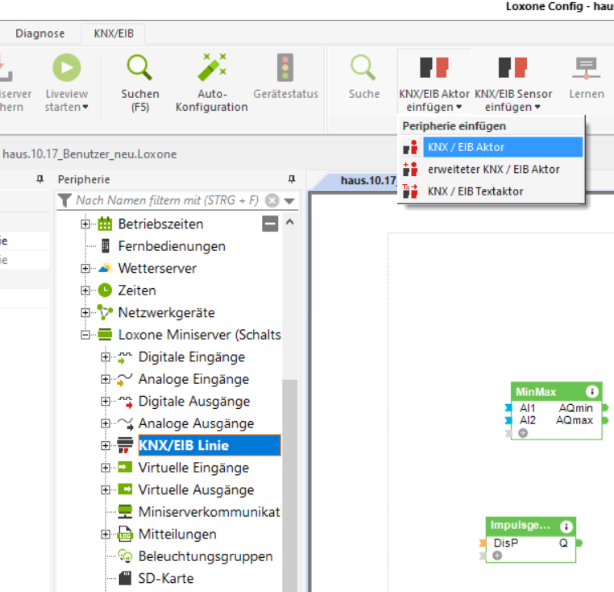Expand the KNX/EIB Linie node
Image resolution: width=614 pixels, height=592 pixels.
(105, 446)
